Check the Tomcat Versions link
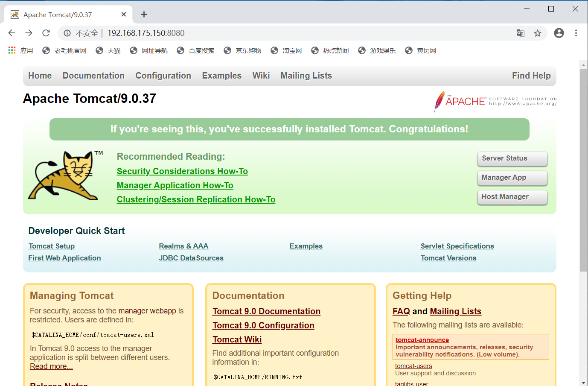This screenshot has height=386, width=588. [448, 258]
